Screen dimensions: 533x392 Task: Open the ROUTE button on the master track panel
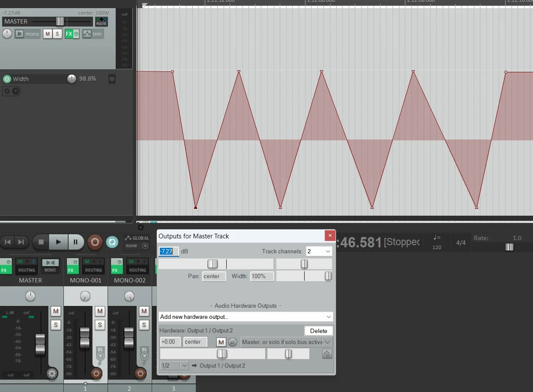102,21
